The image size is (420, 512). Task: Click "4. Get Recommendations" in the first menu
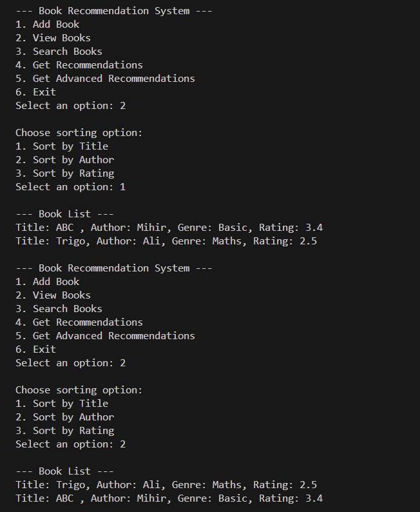pyautogui.click(x=79, y=65)
